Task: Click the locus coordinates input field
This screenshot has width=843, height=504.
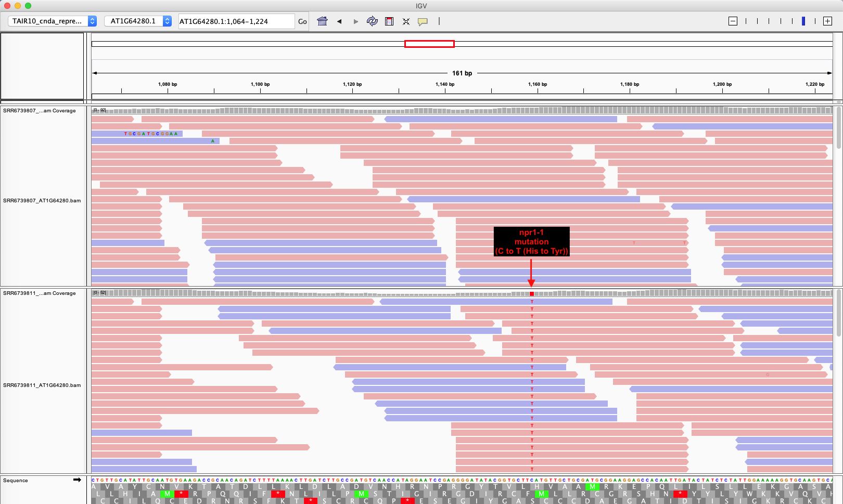Action: (236, 21)
